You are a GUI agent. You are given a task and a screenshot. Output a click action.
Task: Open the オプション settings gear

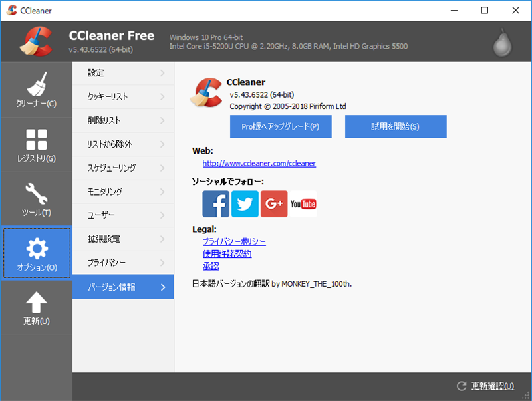[37, 254]
